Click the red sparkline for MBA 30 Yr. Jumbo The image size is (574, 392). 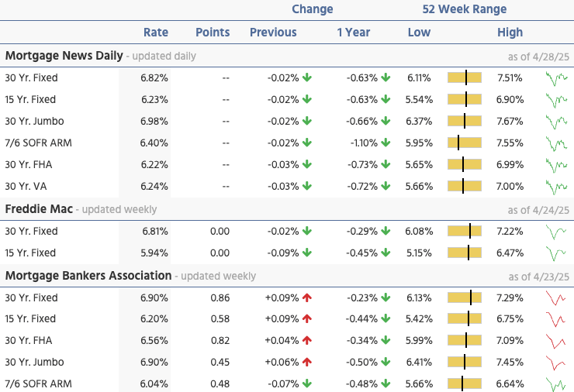click(556, 363)
